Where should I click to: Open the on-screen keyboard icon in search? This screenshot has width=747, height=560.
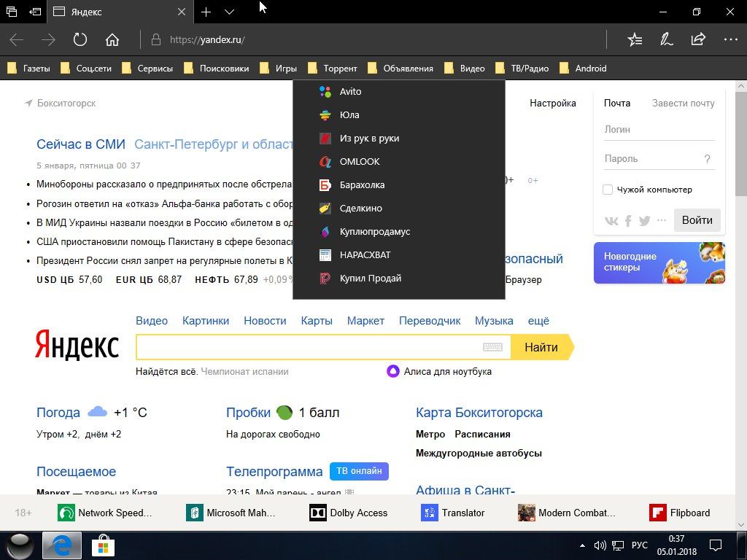click(x=492, y=347)
